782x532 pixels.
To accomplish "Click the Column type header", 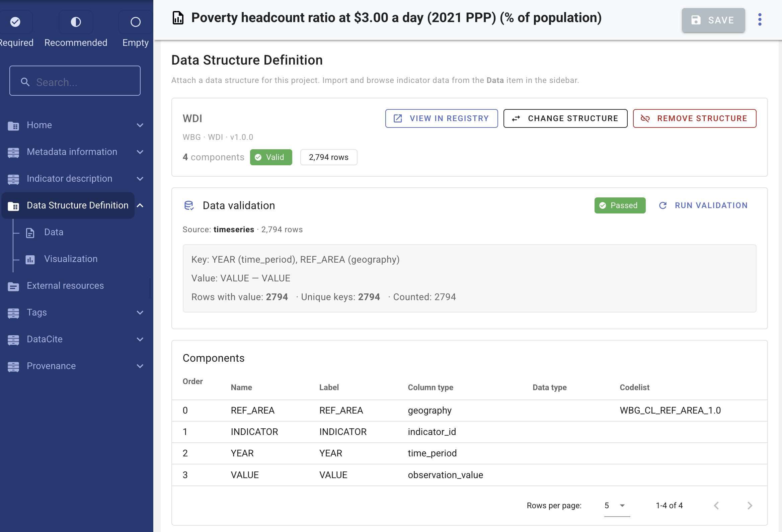I will pos(431,387).
